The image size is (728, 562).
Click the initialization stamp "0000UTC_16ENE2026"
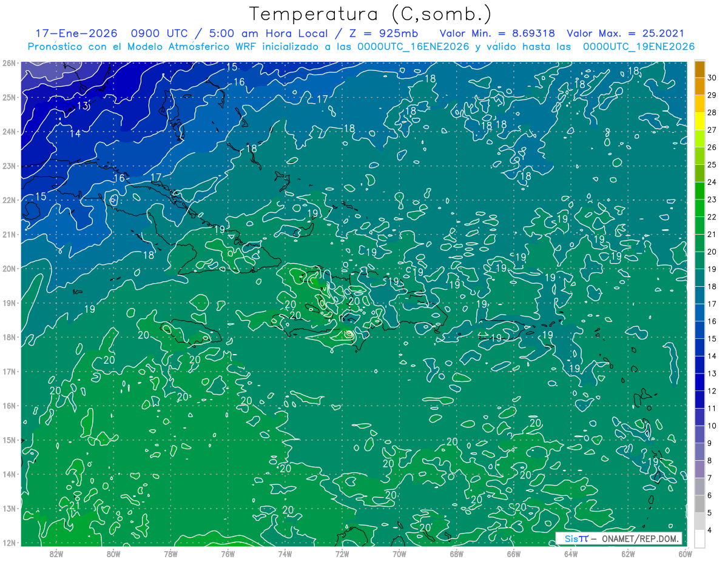click(413, 47)
